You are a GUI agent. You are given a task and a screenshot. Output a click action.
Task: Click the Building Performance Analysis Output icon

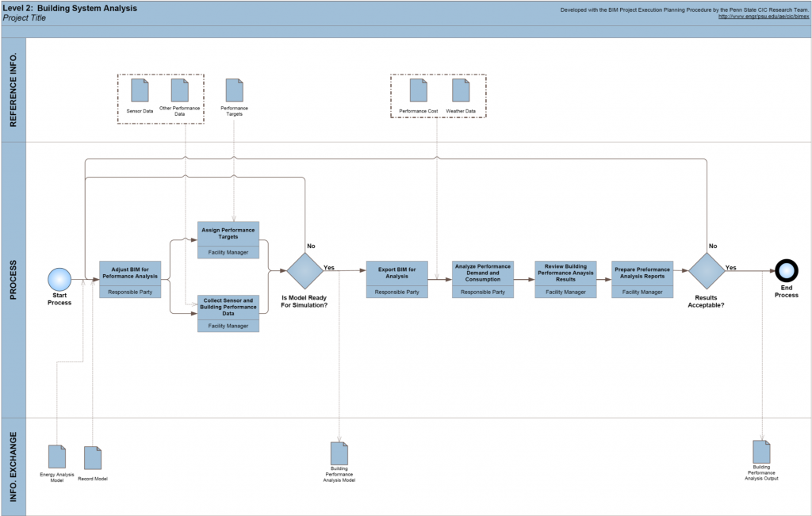761,452
